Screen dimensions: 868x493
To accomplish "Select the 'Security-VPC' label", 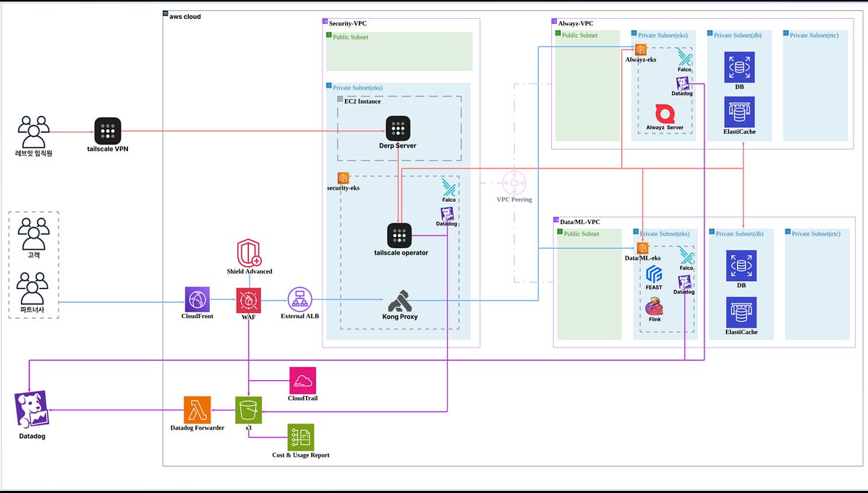I will 348,23.
